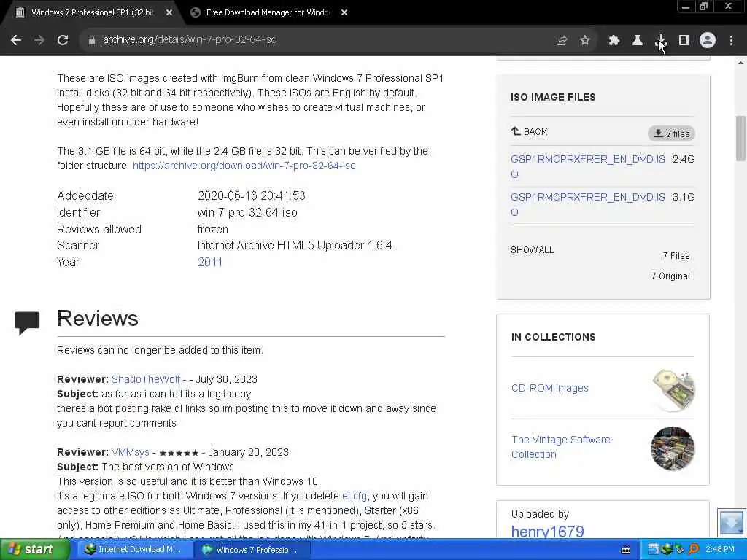Open The Vintage Software Collection link
This screenshot has width=747, height=560.
pyautogui.click(x=561, y=447)
